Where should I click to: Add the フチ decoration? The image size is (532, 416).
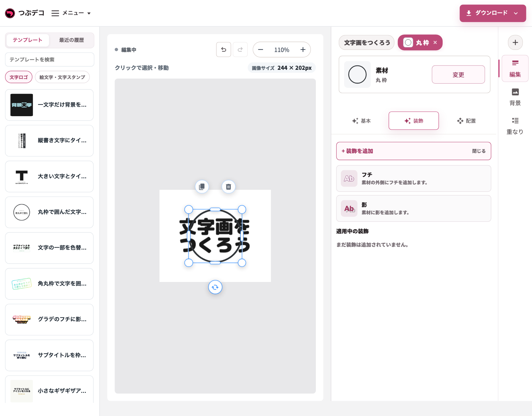tap(414, 179)
